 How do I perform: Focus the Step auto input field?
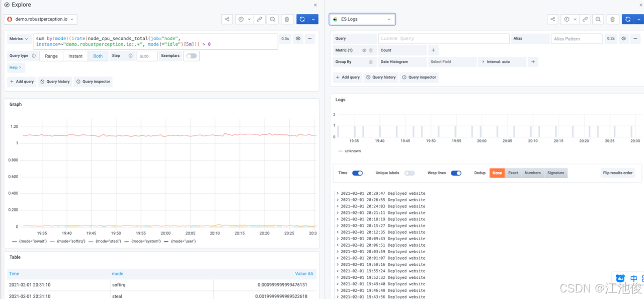click(x=147, y=56)
